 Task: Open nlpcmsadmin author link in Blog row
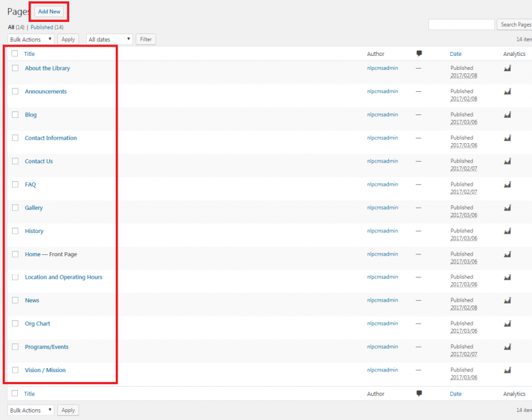click(x=382, y=114)
